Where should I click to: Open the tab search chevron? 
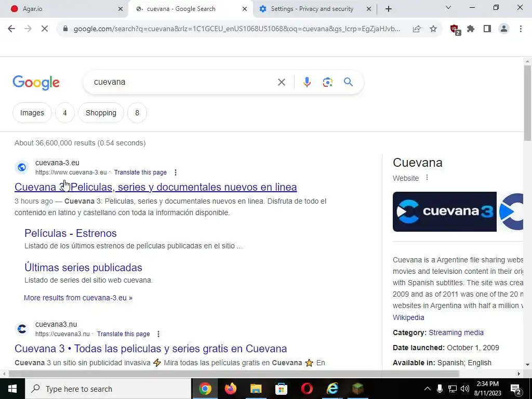click(448, 7)
